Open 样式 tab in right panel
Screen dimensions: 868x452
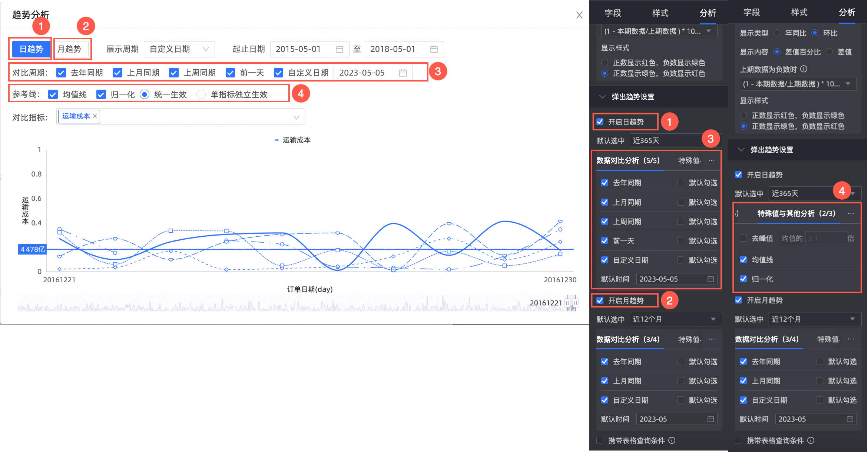pyautogui.click(x=799, y=12)
